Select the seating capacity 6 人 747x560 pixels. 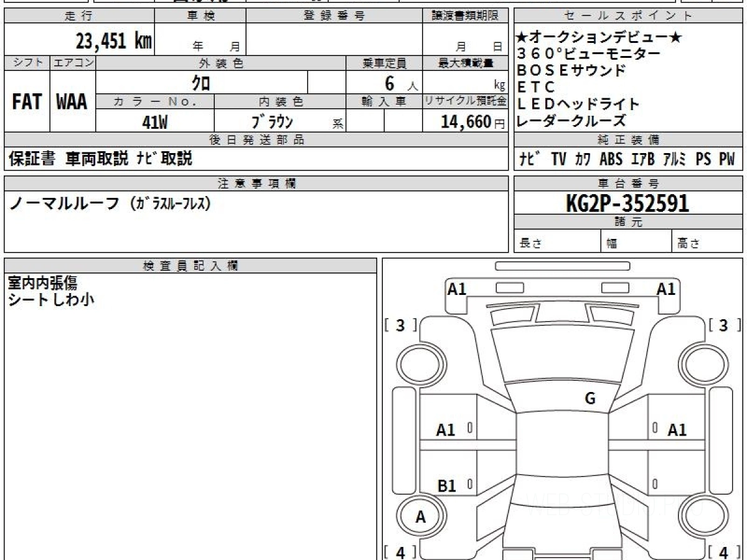tap(401, 83)
